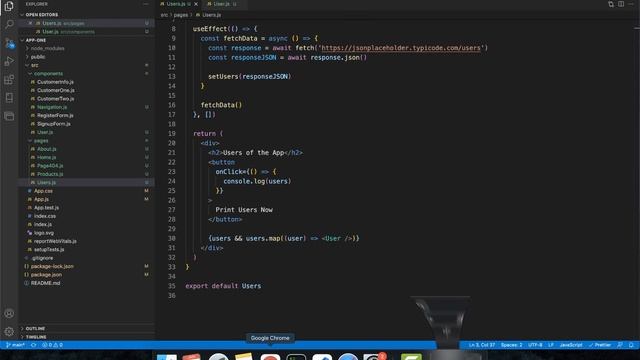This screenshot has width=640, height=360.
Task: Open the problems errors and warnings indicator
Action: [x=52, y=345]
